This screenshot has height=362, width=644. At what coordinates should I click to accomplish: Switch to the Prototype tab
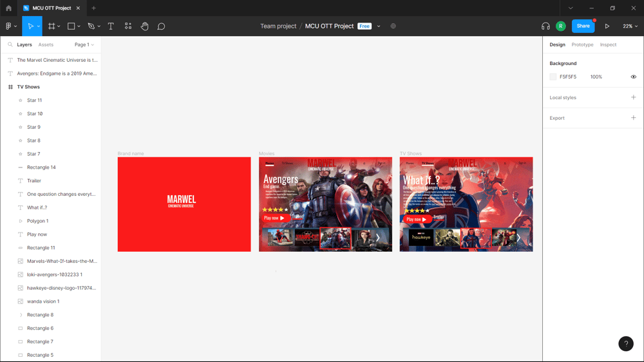click(x=582, y=44)
